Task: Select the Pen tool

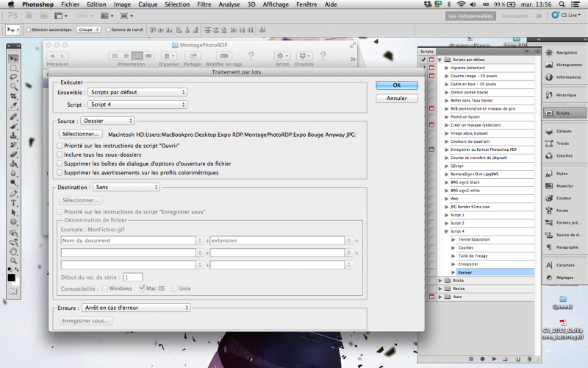Action: [13, 194]
